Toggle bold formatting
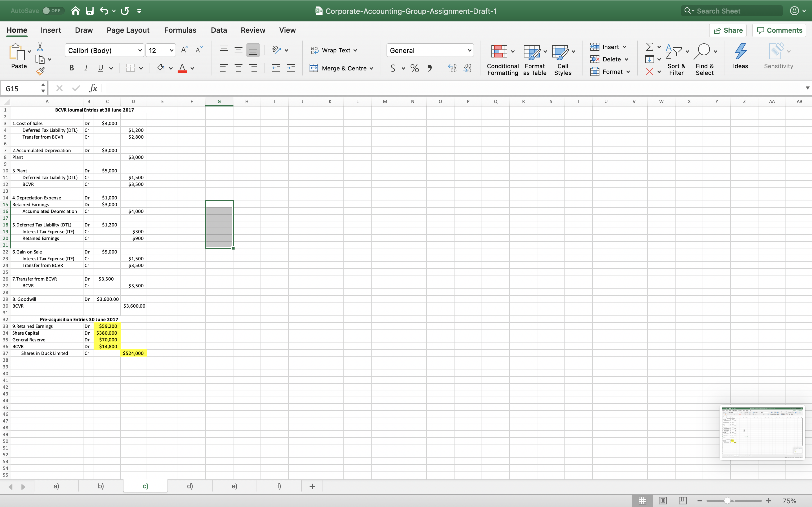 71,68
